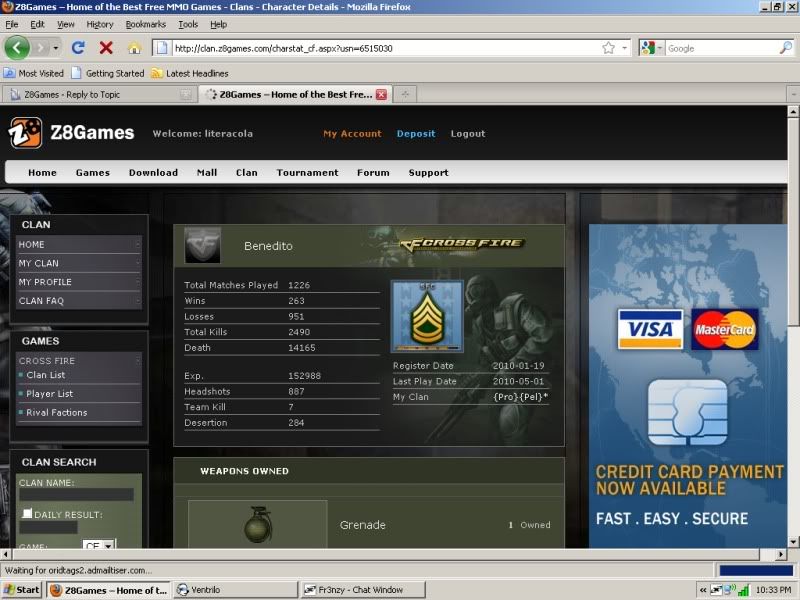Click the browser back arrow button
The width and height of the screenshot is (800, 600).
(x=18, y=47)
